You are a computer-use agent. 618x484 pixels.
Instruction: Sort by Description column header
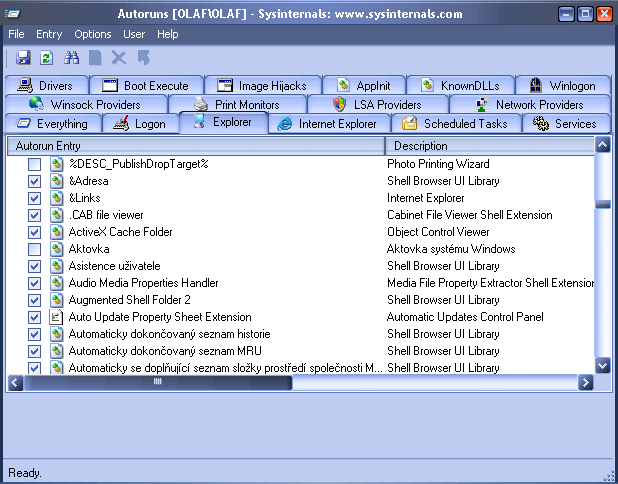(490, 146)
